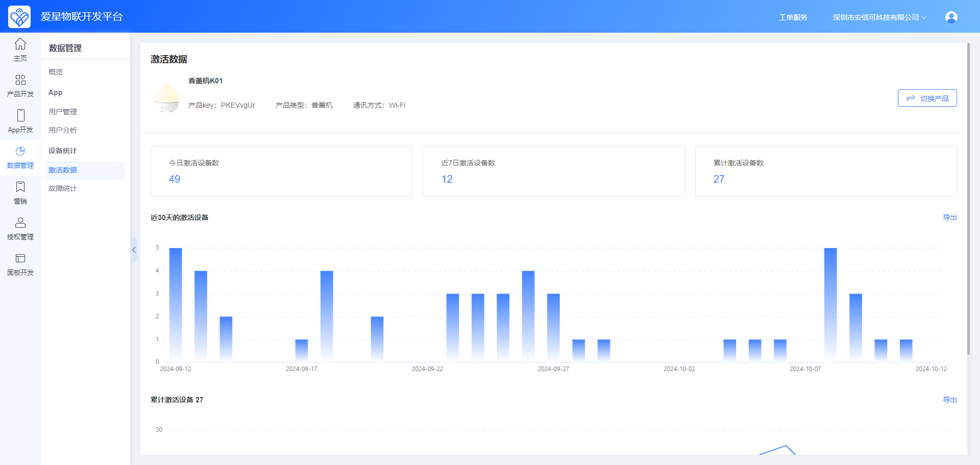Collapse the side menu with arrow handle
The width and height of the screenshot is (980, 465).
[x=134, y=250]
